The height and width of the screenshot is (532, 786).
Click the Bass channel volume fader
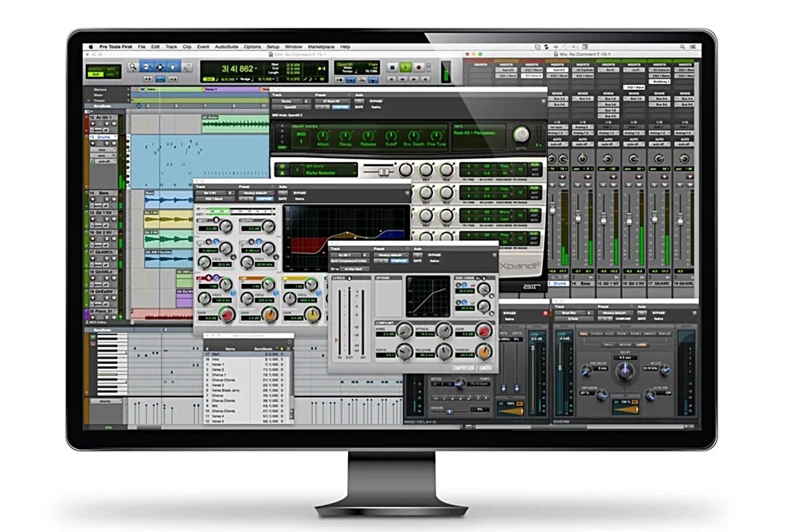coord(577,217)
